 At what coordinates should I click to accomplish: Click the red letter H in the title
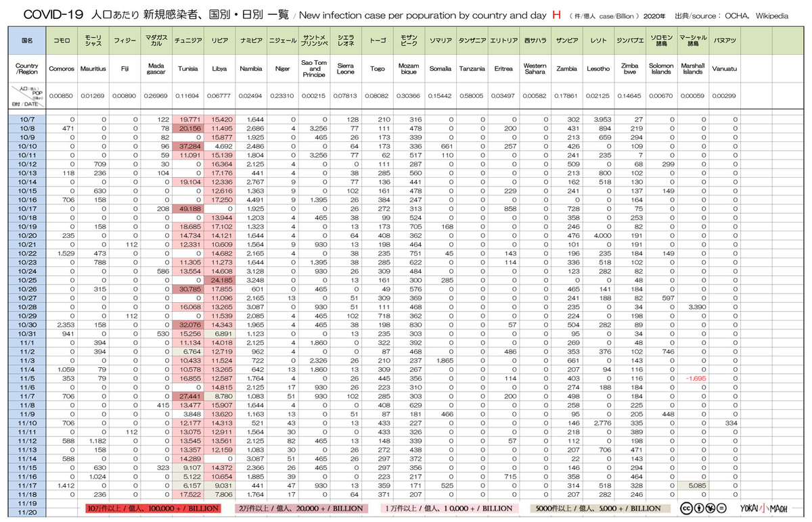point(556,14)
